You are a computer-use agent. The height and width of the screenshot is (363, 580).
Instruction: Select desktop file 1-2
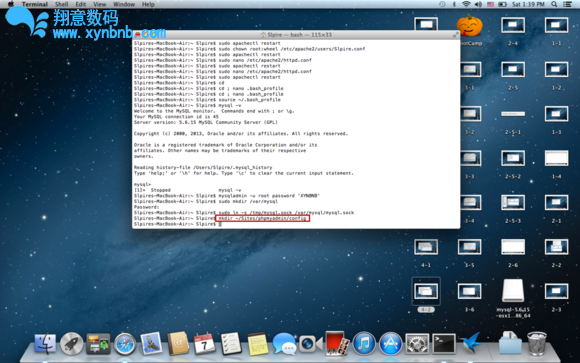click(x=556, y=70)
